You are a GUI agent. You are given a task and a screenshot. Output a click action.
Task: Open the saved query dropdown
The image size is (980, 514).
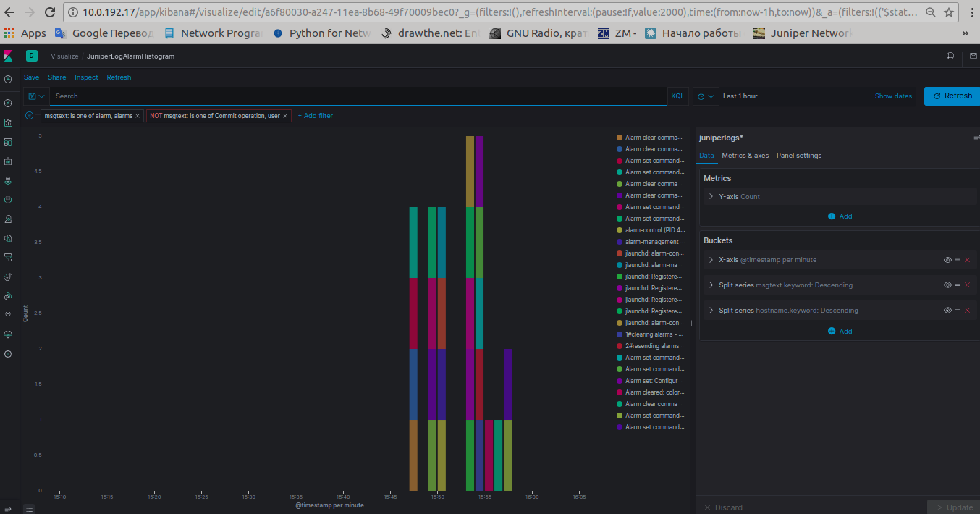(x=36, y=96)
